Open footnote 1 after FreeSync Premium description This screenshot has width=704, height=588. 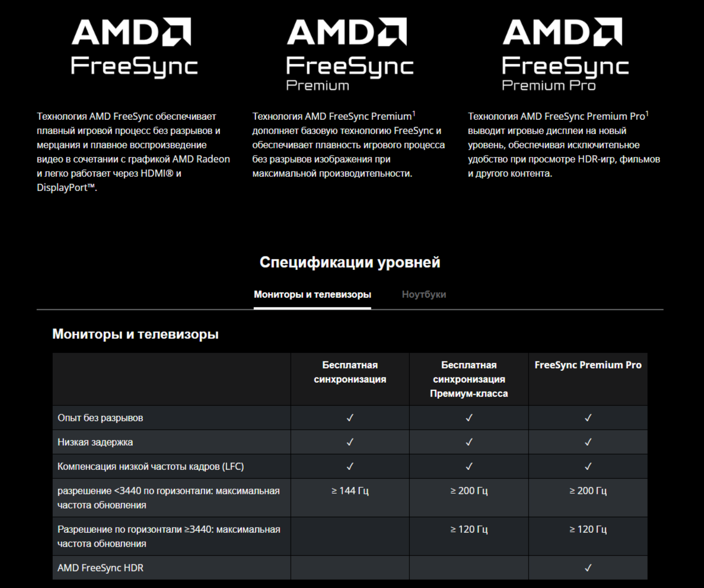click(x=414, y=113)
